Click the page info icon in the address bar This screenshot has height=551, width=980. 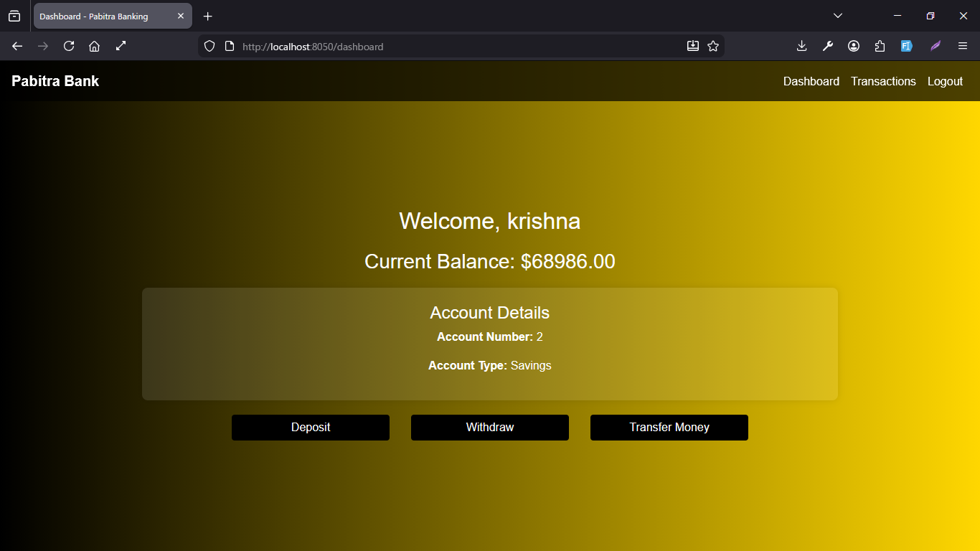point(230,46)
